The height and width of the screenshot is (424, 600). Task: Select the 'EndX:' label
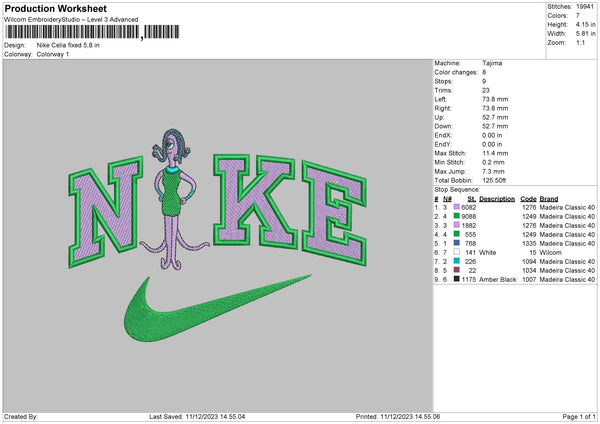point(443,135)
